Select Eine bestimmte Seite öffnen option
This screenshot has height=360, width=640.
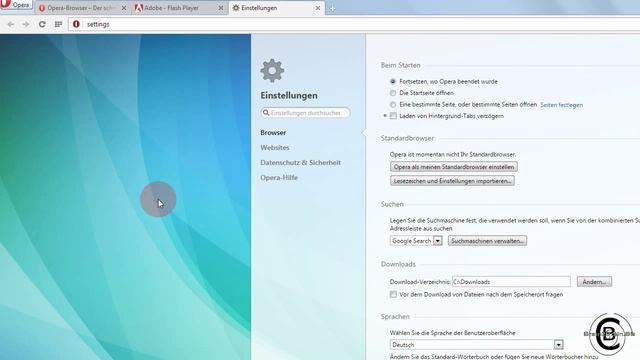393,105
